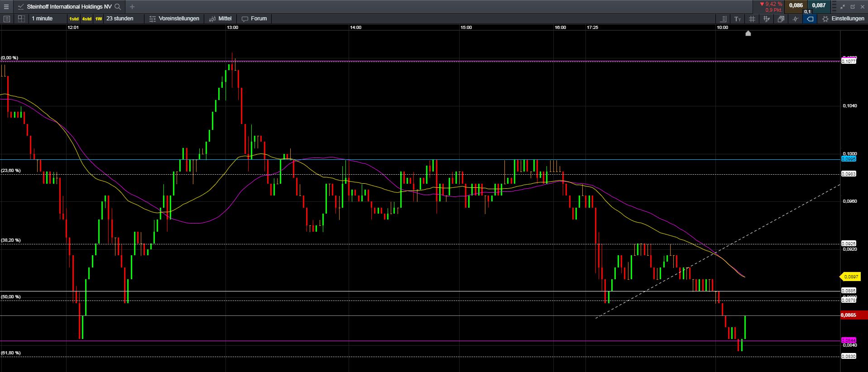The width and height of the screenshot is (868, 372).
Task: Click the 0,087 buy price button
Action: point(819,5)
